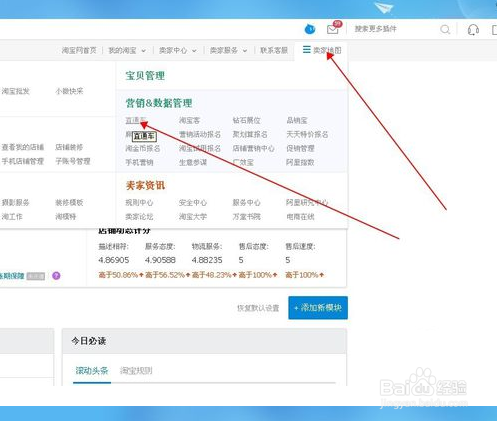The image size is (497, 421).
Task: Click the search magnifier icon
Action: point(445,29)
